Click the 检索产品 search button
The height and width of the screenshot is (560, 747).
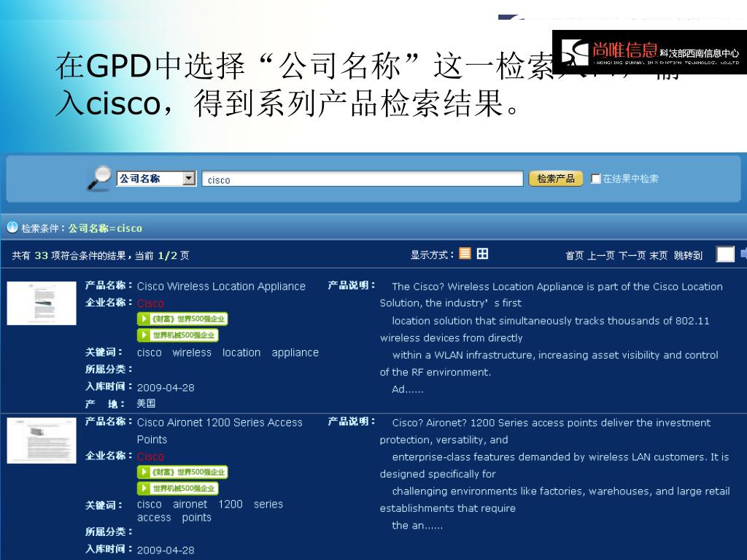[x=555, y=179]
